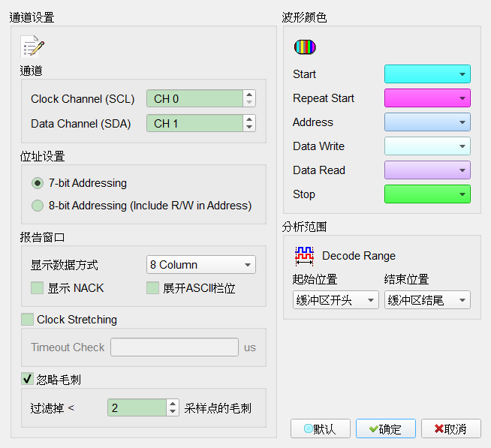Viewport: 491px width, 448px height.
Task: Select 7-bit Addressing radio button
Action: point(38,183)
